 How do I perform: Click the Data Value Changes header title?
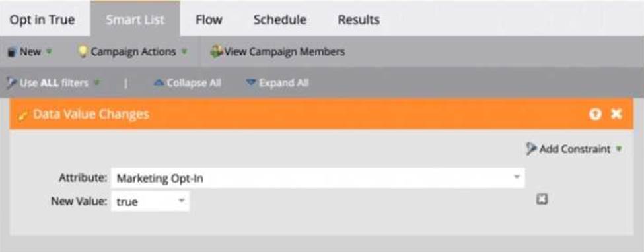tap(90, 114)
